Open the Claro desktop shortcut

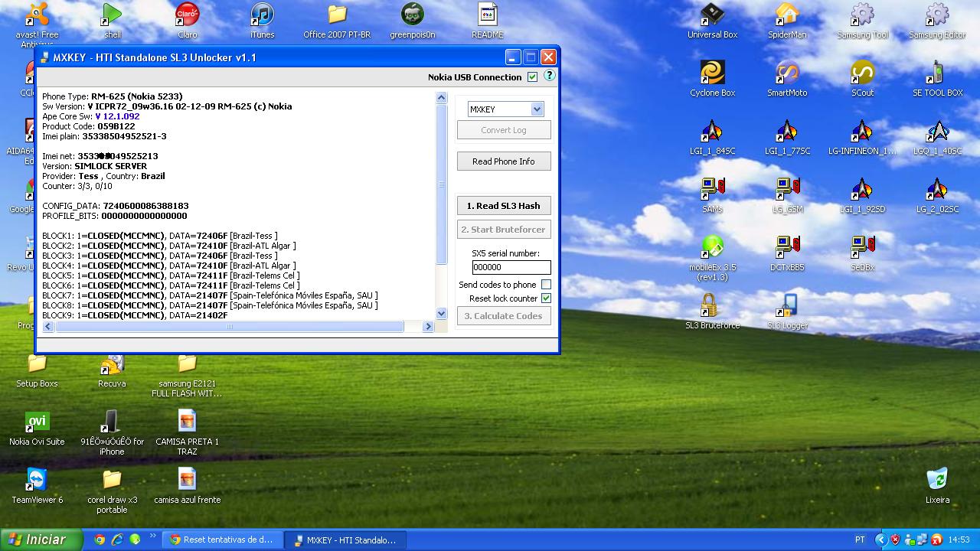(x=187, y=21)
